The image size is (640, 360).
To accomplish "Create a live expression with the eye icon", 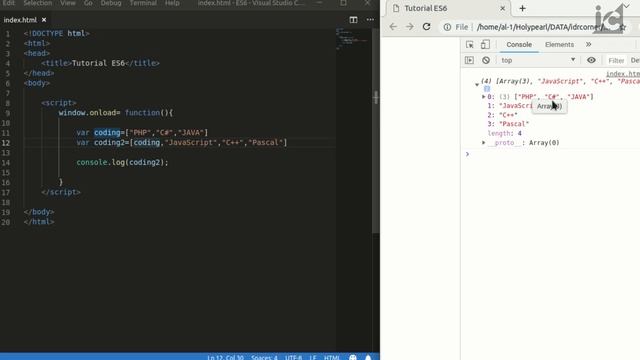I will (x=591, y=60).
